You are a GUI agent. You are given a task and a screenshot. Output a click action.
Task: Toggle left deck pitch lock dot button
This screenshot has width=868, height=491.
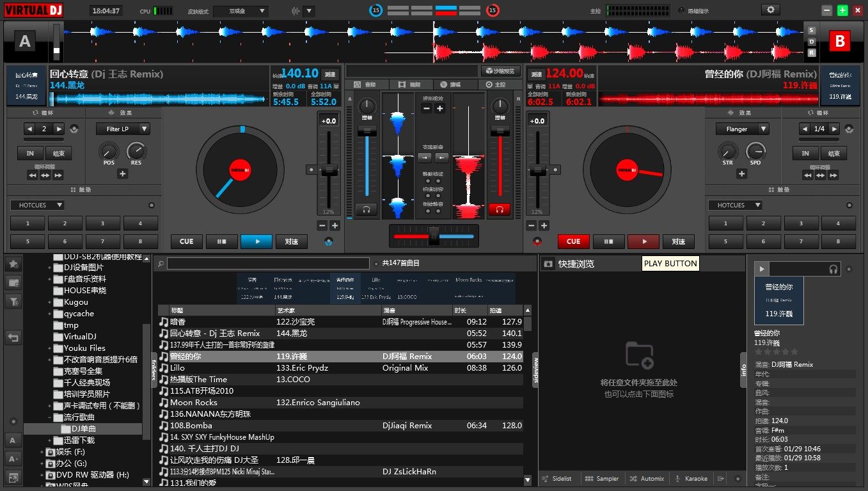(x=310, y=170)
